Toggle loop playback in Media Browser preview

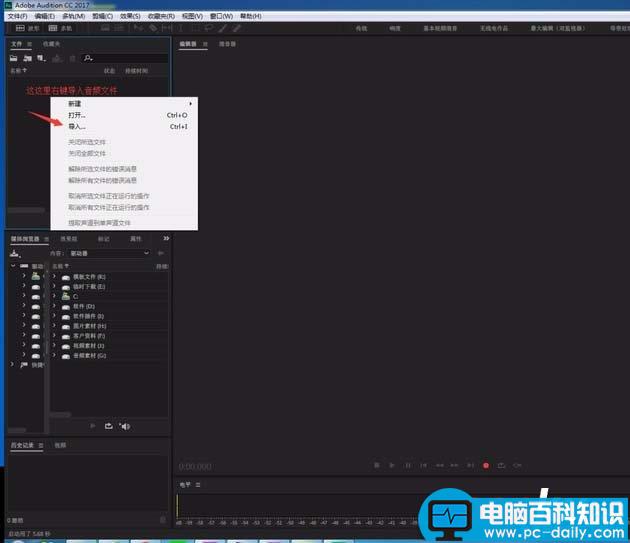point(108,426)
